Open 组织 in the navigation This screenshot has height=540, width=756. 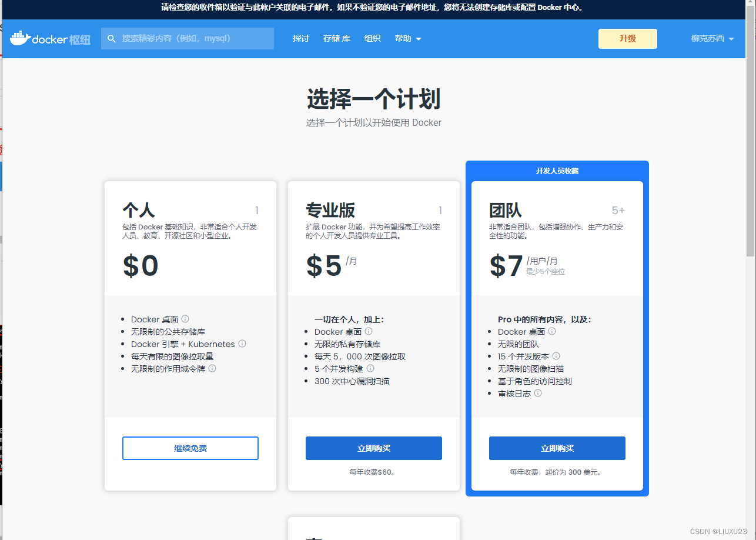tap(372, 39)
